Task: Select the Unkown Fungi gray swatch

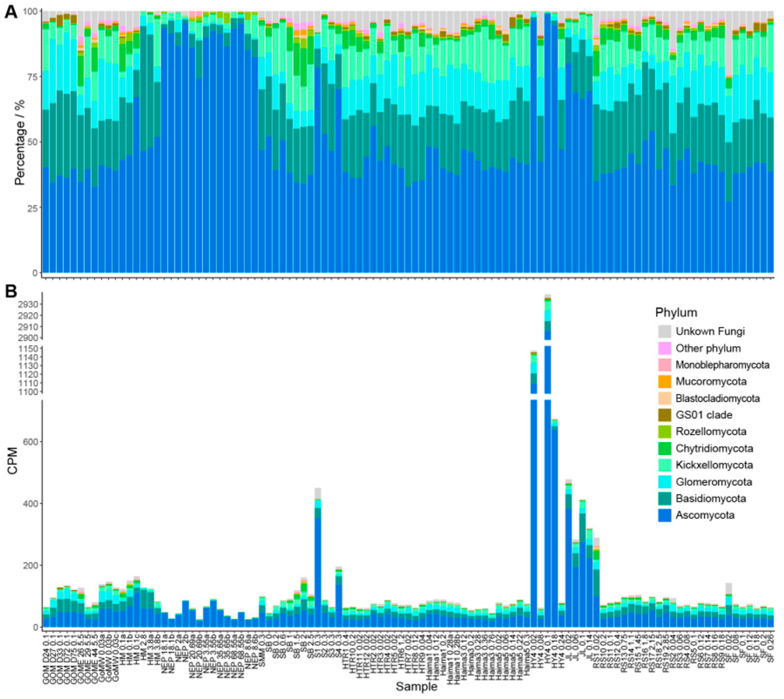Action: tap(664, 331)
